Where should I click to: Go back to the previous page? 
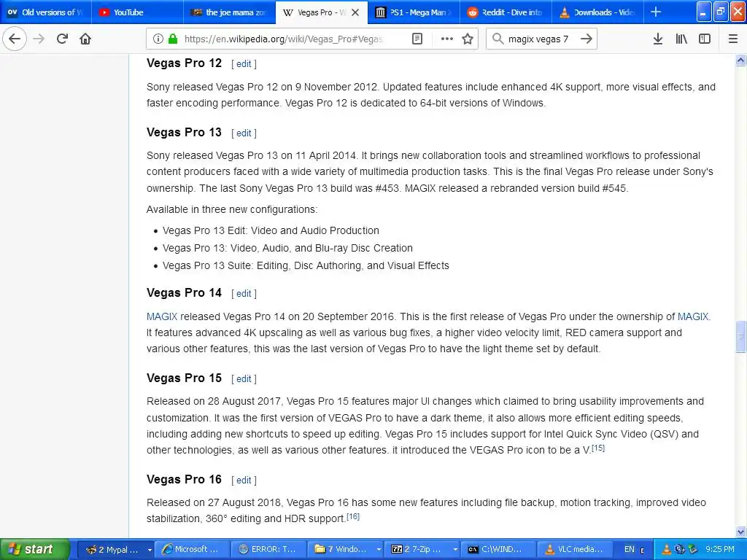tap(15, 39)
